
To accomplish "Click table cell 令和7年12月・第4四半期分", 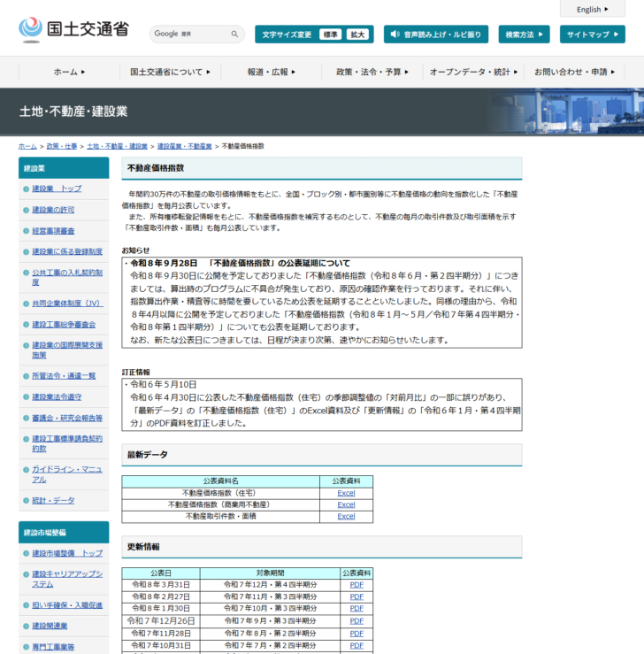I will point(270,585).
